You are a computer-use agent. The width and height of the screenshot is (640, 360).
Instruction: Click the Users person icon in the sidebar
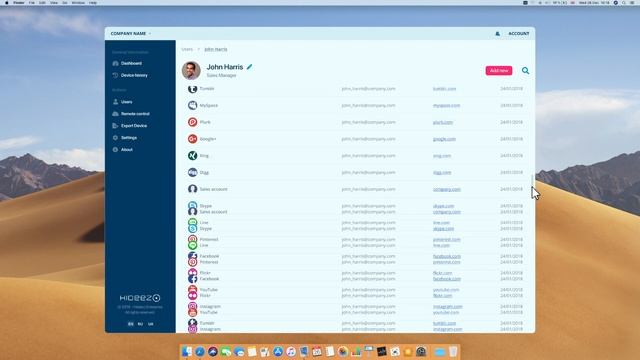(116, 102)
